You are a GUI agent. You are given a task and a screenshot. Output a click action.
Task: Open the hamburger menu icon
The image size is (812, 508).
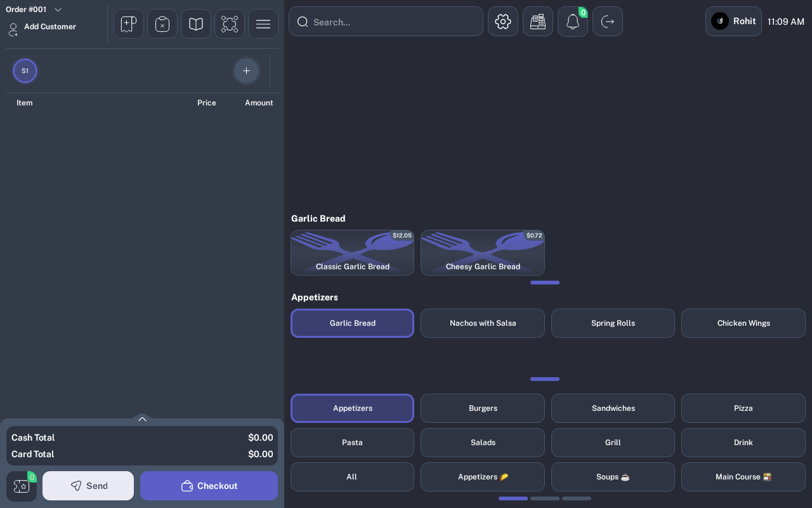coord(263,24)
